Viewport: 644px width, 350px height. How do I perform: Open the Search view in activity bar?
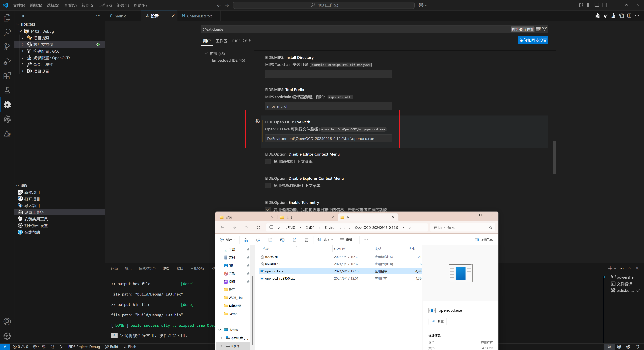7,32
